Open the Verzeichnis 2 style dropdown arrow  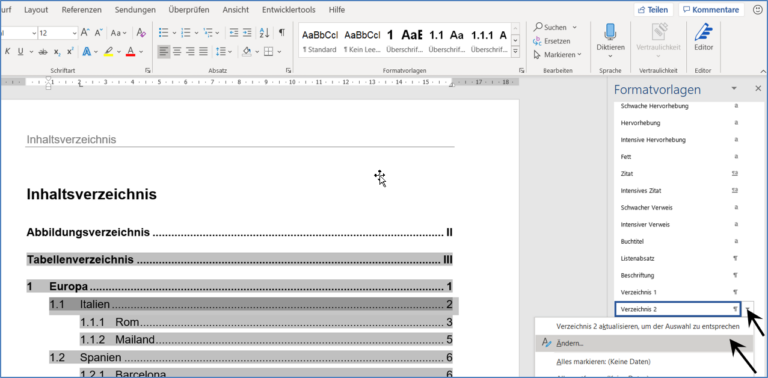point(747,309)
